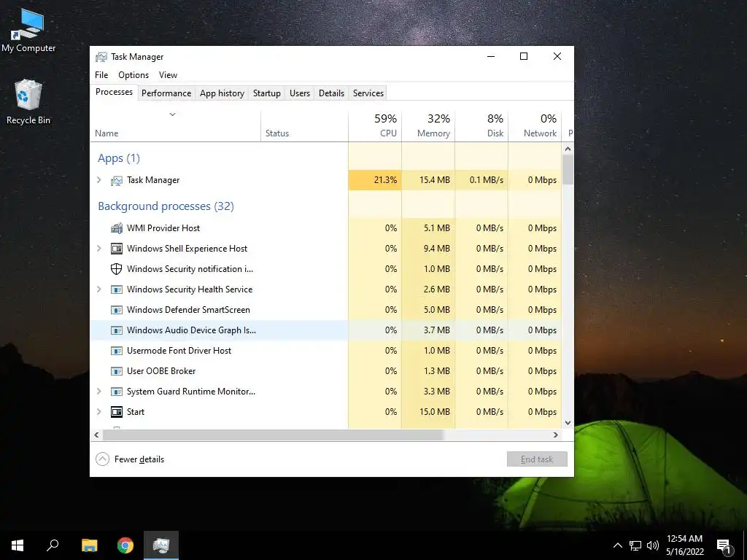Collapse view with Fewer details
Screen dimensions: 747x560
coord(130,459)
